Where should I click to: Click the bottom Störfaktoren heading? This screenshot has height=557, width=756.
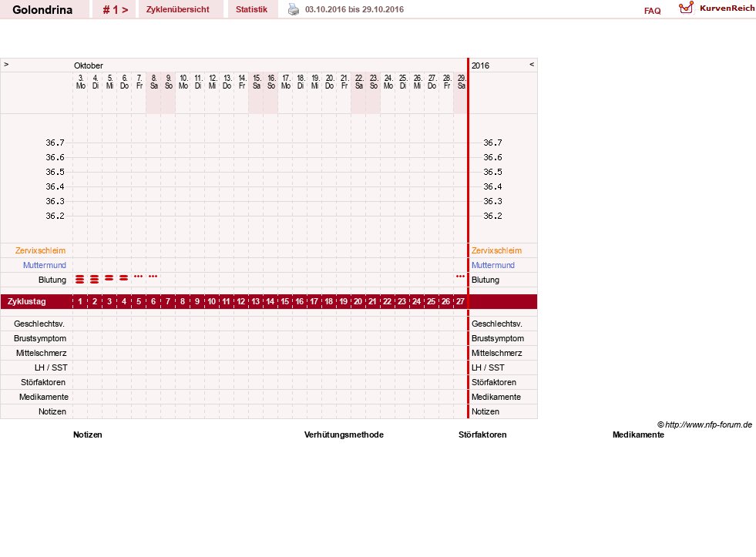[x=482, y=435]
